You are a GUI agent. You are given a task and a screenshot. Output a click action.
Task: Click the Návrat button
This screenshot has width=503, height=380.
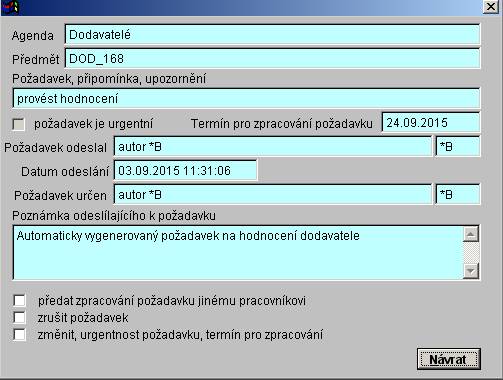tap(449, 359)
